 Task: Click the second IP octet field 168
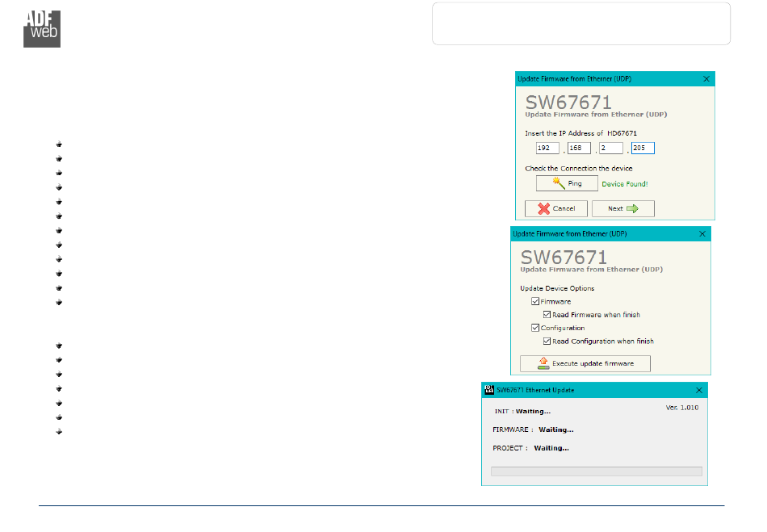pyautogui.click(x=579, y=148)
